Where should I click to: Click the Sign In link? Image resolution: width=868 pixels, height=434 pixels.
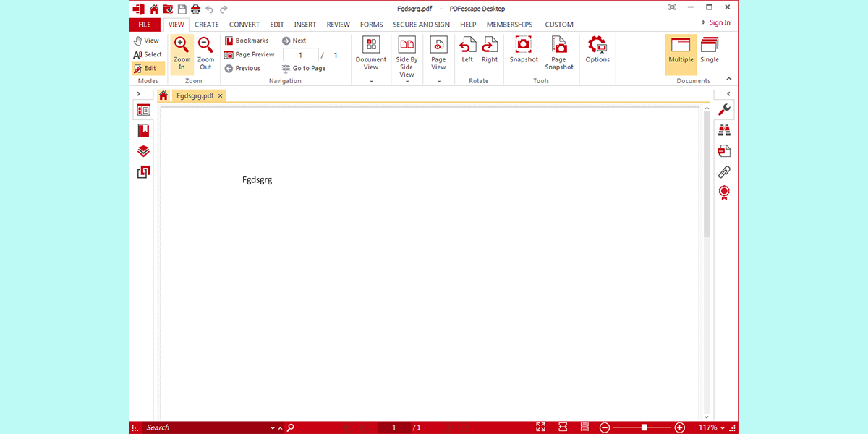(x=719, y=22)
